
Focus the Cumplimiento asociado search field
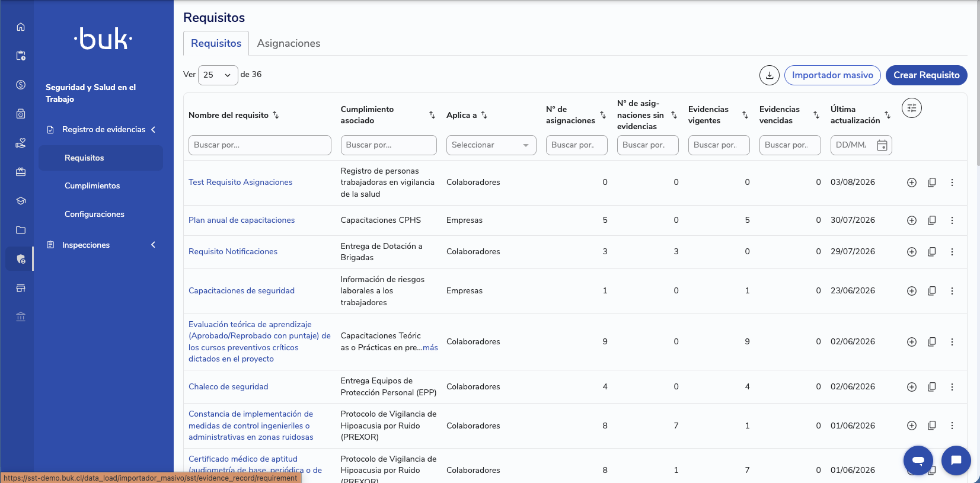[x=388, y=145]
